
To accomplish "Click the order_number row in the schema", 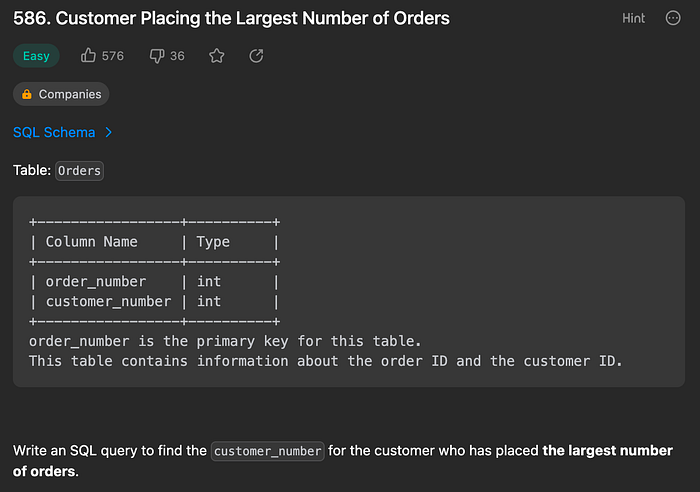I will pos(96,281).
